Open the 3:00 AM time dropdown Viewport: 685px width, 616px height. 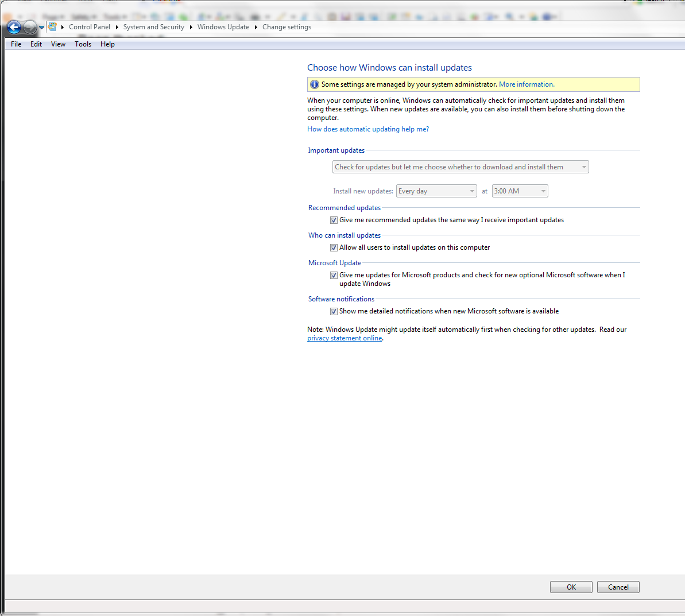(520, 191)
